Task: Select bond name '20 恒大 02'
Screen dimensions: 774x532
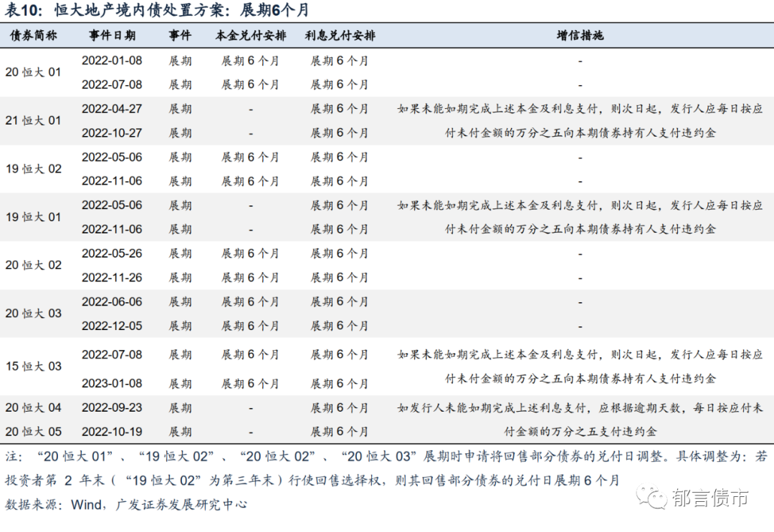Action: (x=33, y=265)
